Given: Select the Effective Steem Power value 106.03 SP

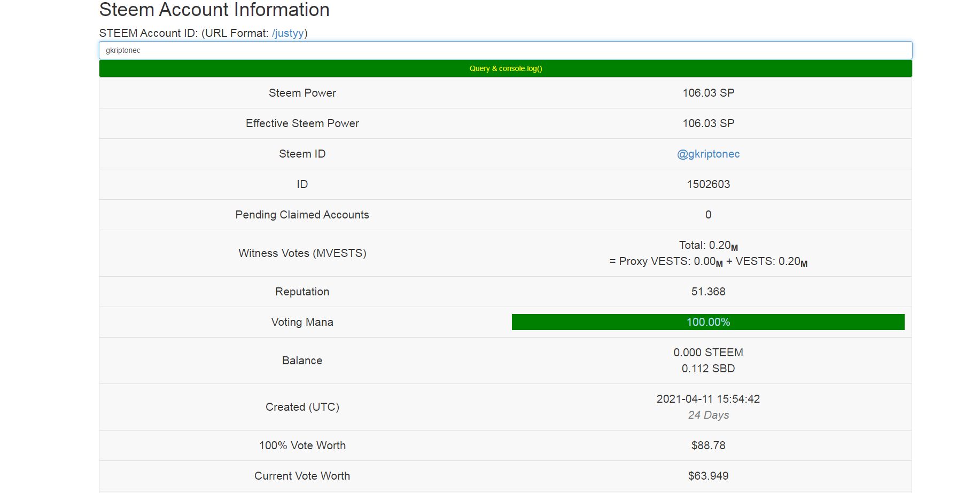Looking at the screenshot, I should [x=708, y=123].
